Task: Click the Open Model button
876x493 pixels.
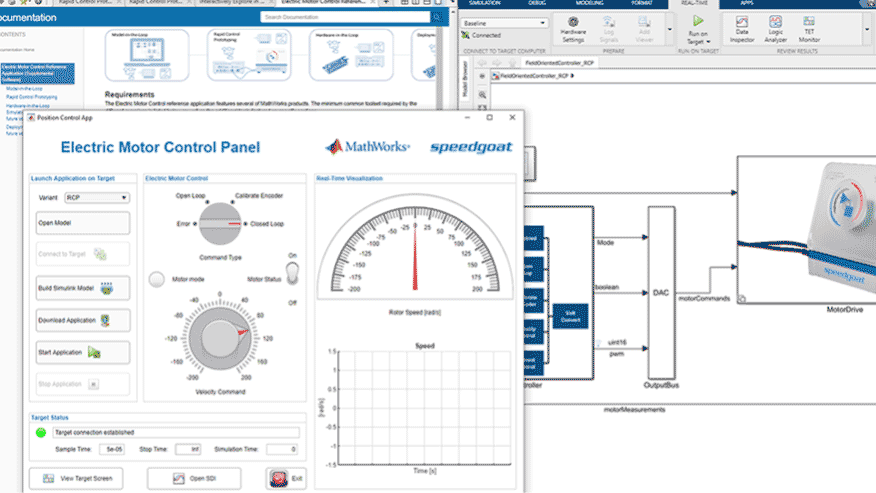Action: pyautogui.click(x=83, y=223)
